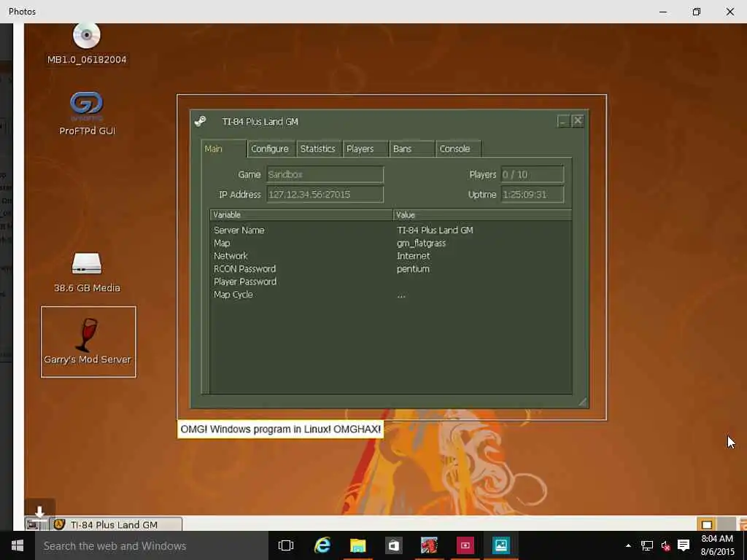
Task: Open the Statistics tab
Action: click(318, 149)
